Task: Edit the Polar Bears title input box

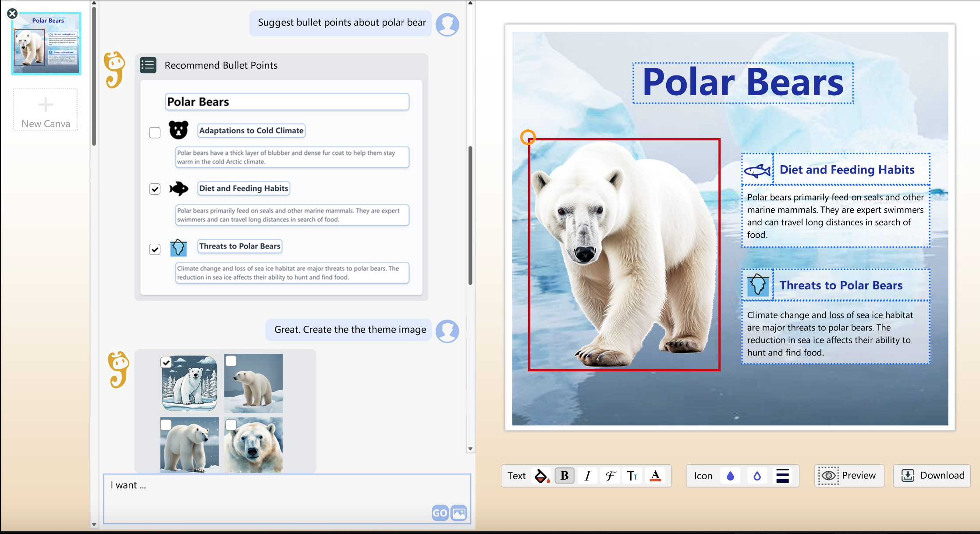Action: click(x=287, y=101)
